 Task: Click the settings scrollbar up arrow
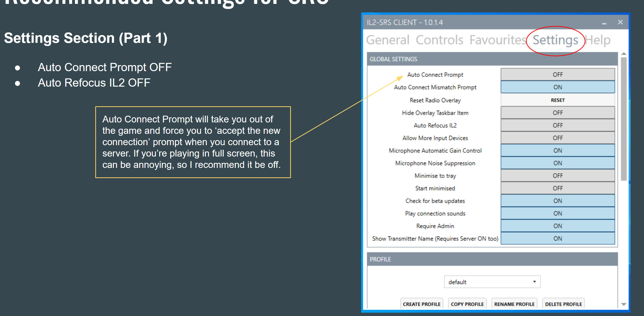tap(623, 54)
